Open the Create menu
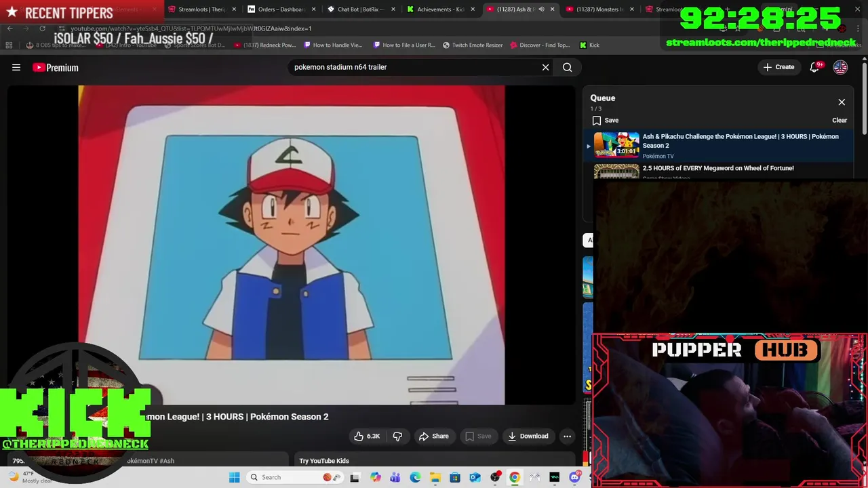Image resolution: width=868 pixels, height=488 pixels. (x=778, y=67)
